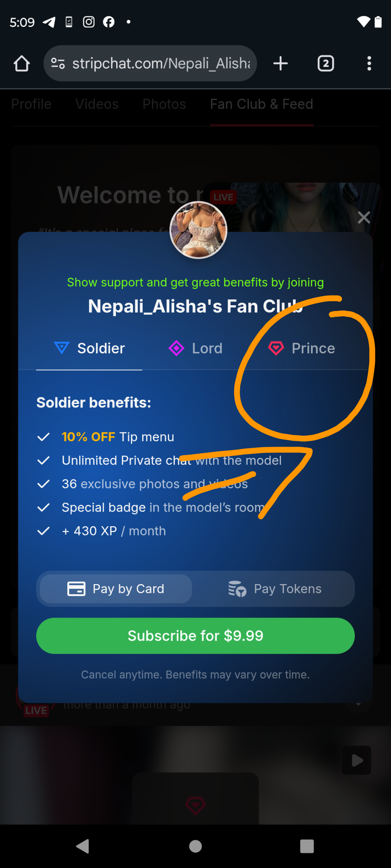Open the tab switcher showing 2 tabs
The width and height of the screenshot is (391, 868).
(326, 63)
